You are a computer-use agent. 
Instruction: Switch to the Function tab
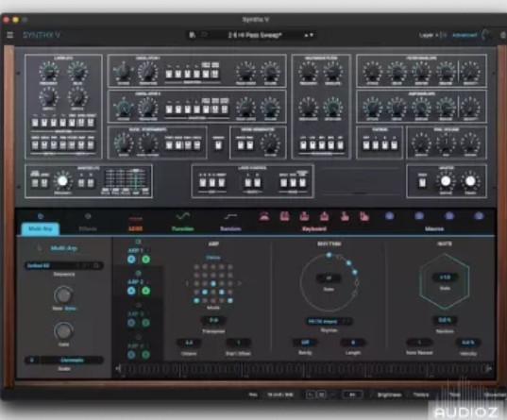point(182,229)
